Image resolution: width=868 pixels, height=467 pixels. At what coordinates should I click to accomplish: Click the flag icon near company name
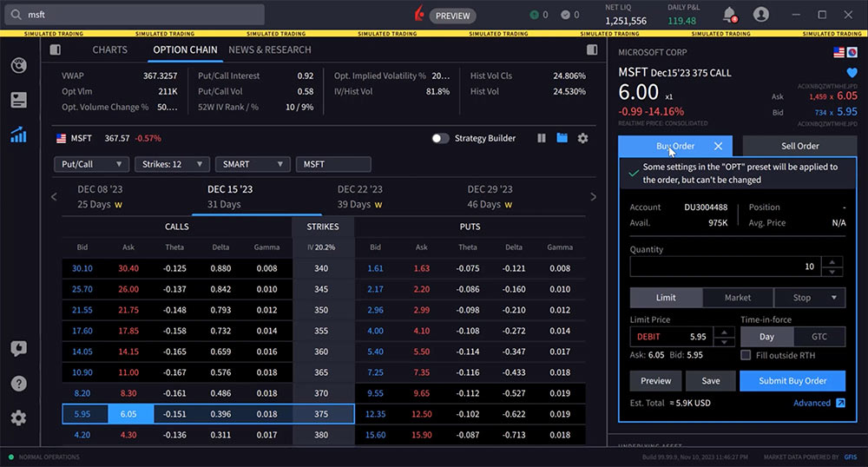click(838, 52)
